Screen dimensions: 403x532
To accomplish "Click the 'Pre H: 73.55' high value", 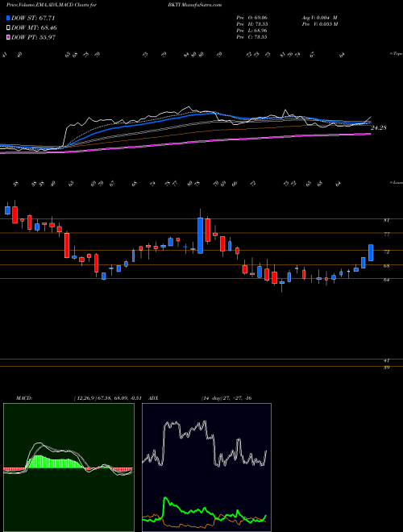I will [x=252, y=24].
